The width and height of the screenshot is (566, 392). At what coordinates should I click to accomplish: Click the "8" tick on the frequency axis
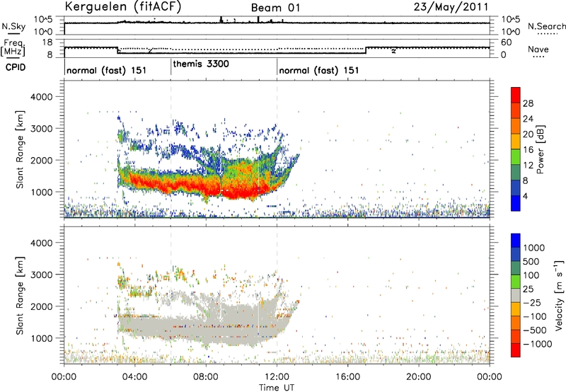50,54
